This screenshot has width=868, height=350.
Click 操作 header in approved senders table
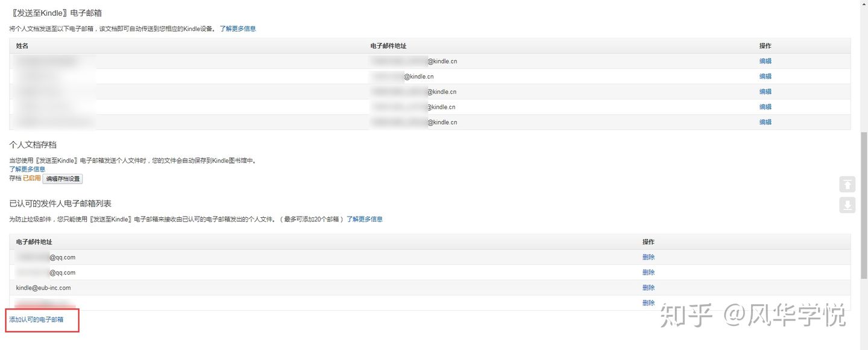pos(649,242)
